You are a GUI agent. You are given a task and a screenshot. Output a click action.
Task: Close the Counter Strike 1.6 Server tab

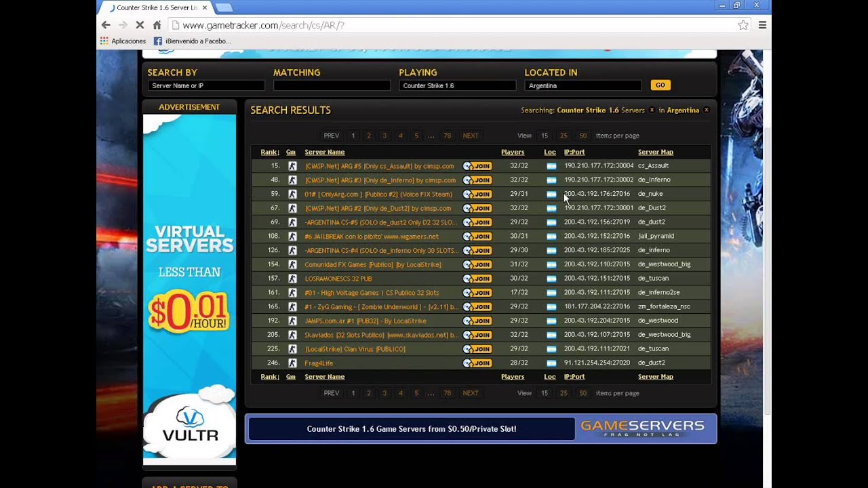205,7
